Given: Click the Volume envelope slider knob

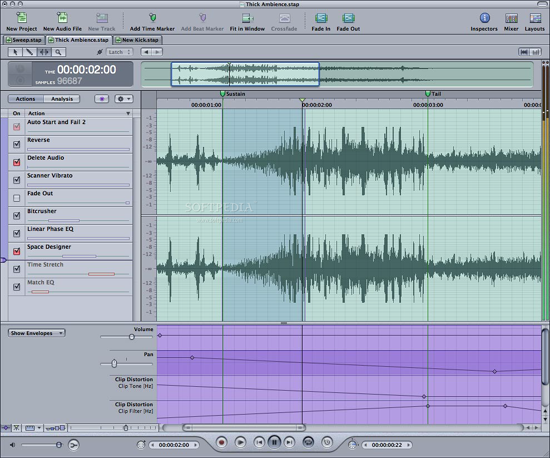Looking at the screenshot, I should click(x=132, y=337).
